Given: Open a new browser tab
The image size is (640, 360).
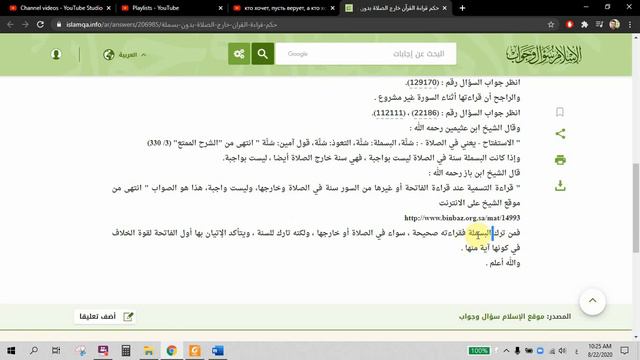Looking at the screenshot, I should [x=462, y=8].
